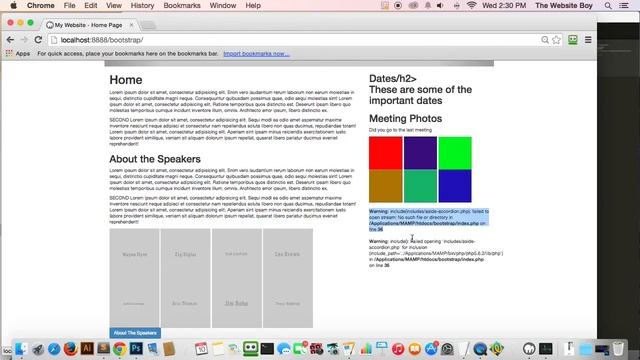Open MAMP elephant icon in the dock
Image resolution: width=640 pixels, height=360 pixels.
529,349
